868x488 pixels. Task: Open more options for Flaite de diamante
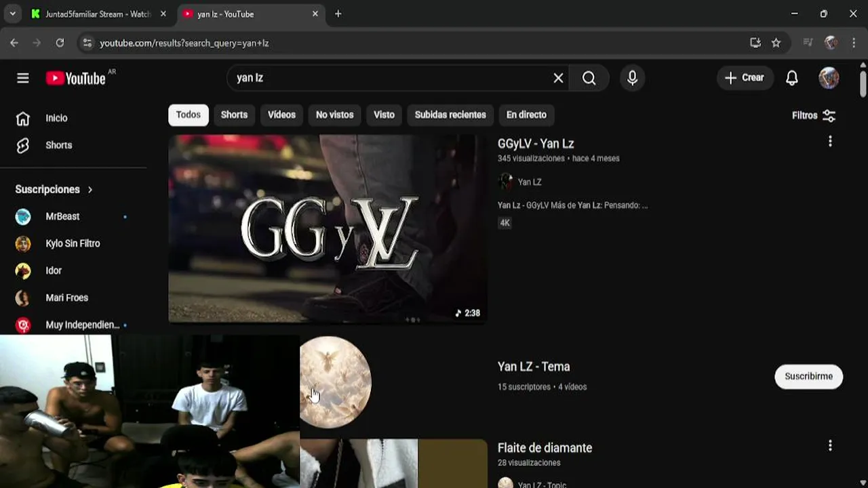pyautogui.click(x=830, y=446)
